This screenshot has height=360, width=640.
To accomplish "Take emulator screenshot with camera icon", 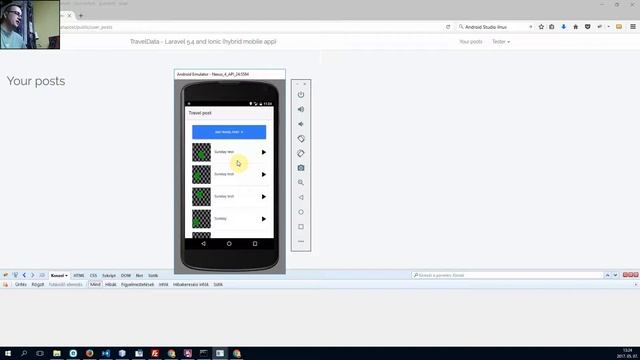I will [301, 168].
